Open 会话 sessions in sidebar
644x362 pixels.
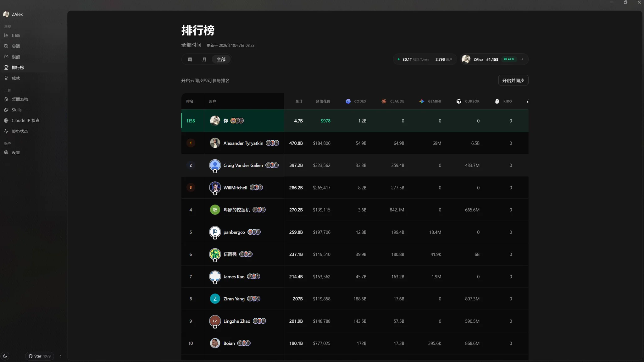click(x=16, y=46)
